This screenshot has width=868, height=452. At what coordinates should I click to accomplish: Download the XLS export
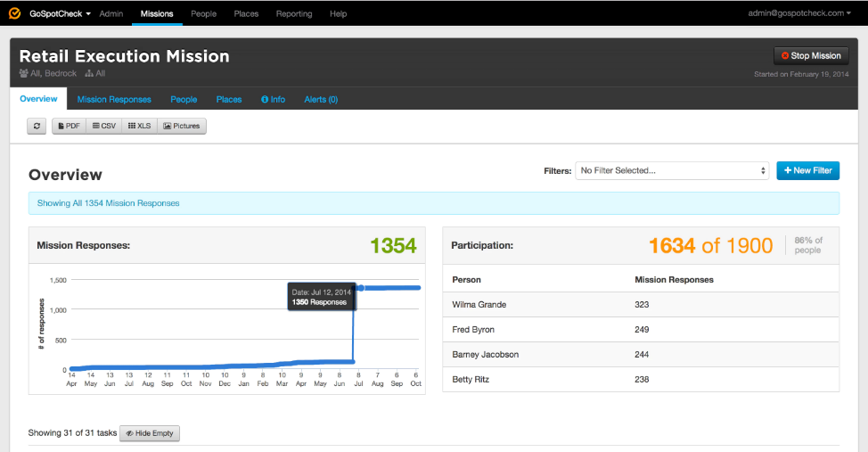[x=139, y=127]
